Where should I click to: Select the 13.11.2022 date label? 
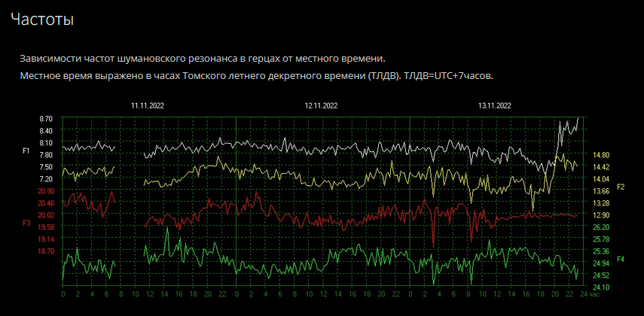pos(495,106)
